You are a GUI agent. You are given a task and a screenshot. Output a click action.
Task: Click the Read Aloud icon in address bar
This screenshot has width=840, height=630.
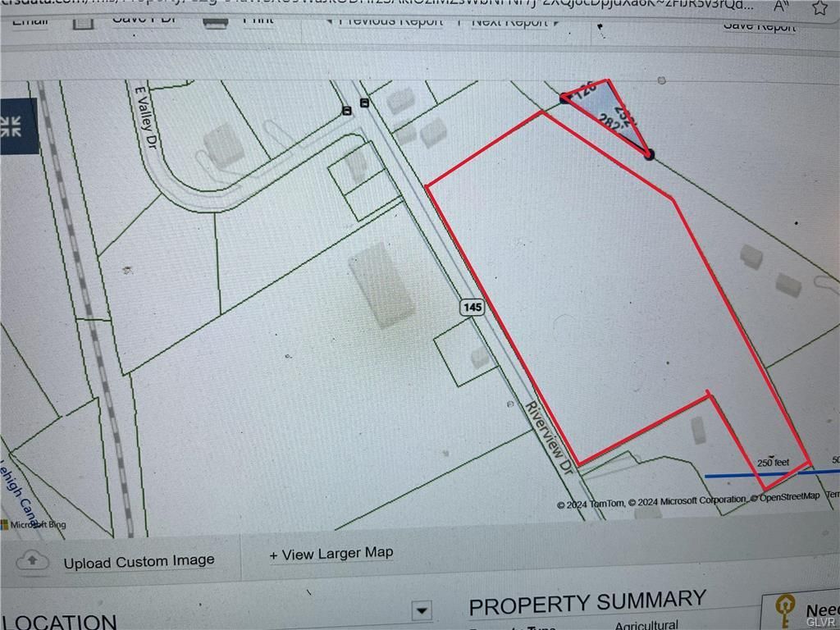click(782, 7)
